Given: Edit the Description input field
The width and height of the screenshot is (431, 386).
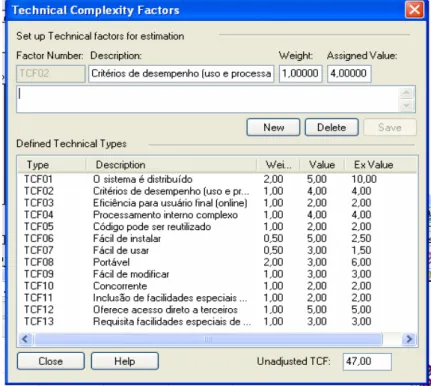Looking at the screenshot, I should (x=181, y=73).
